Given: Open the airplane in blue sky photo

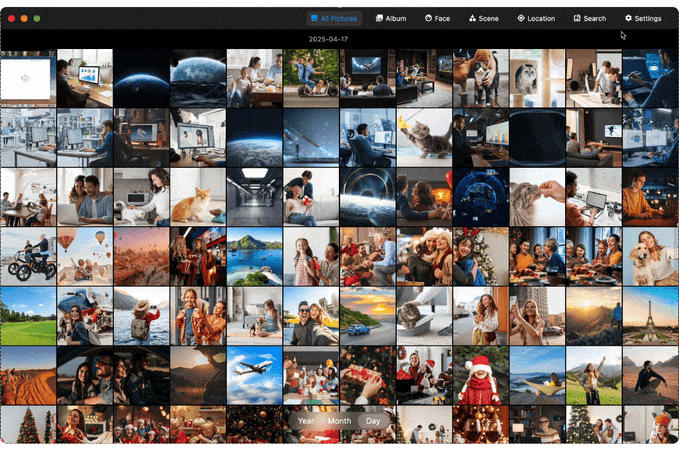Looking at the screenshot, I should tap(254, 375).
